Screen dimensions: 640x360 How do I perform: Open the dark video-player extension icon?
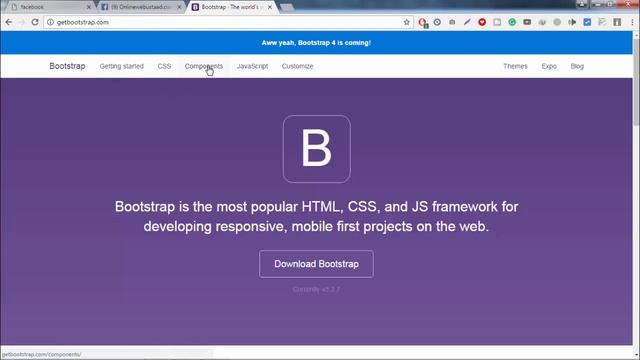(x=527, y=22)
